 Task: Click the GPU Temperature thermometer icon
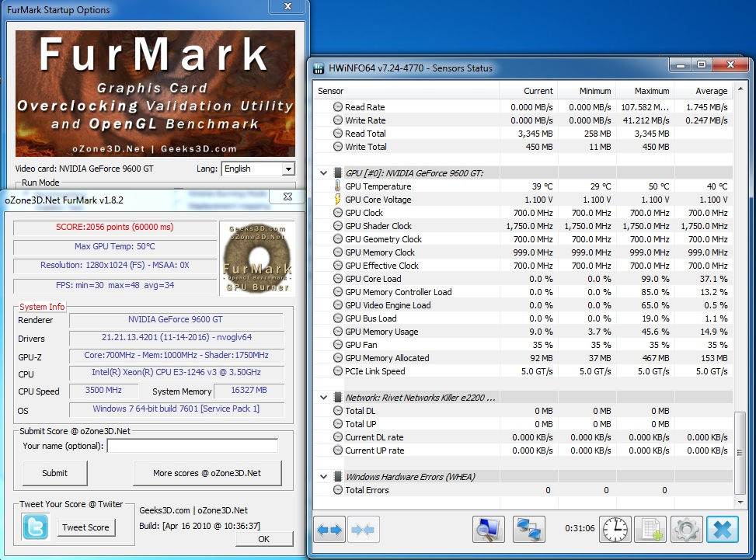337,186
